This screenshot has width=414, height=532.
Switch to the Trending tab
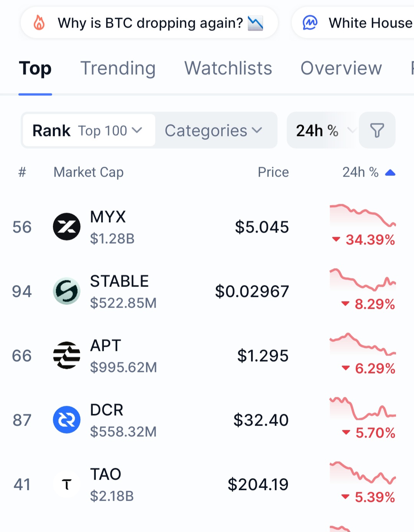pos(118,69)
